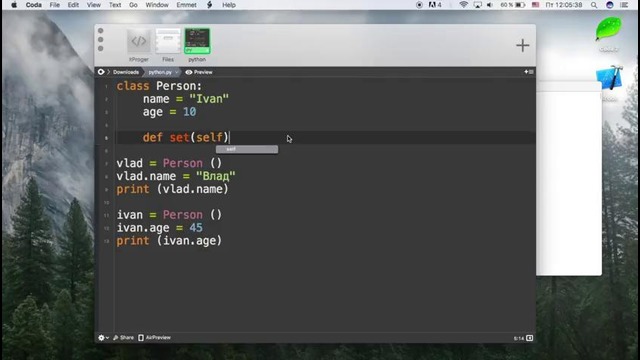Open the Xcode desktop icon
640x360 pixels.
tap(609, 78)
